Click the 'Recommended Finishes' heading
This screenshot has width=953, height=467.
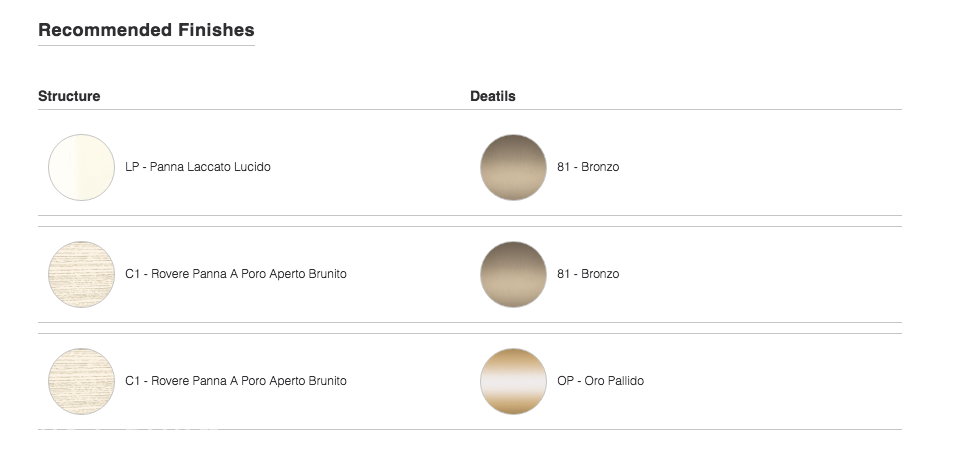click(x=146, y=30)
